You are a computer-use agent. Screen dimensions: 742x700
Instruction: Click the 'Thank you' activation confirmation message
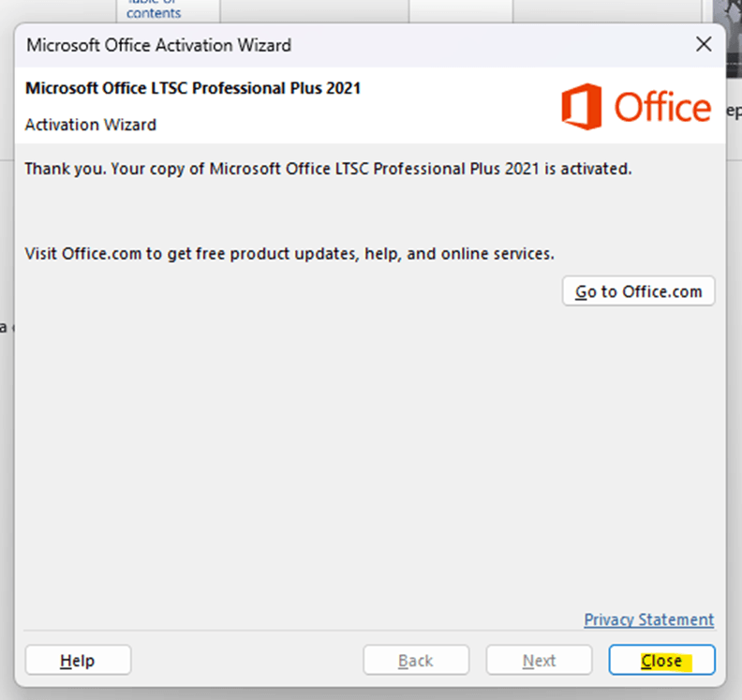pyautogui.click(x=328, y=170)
